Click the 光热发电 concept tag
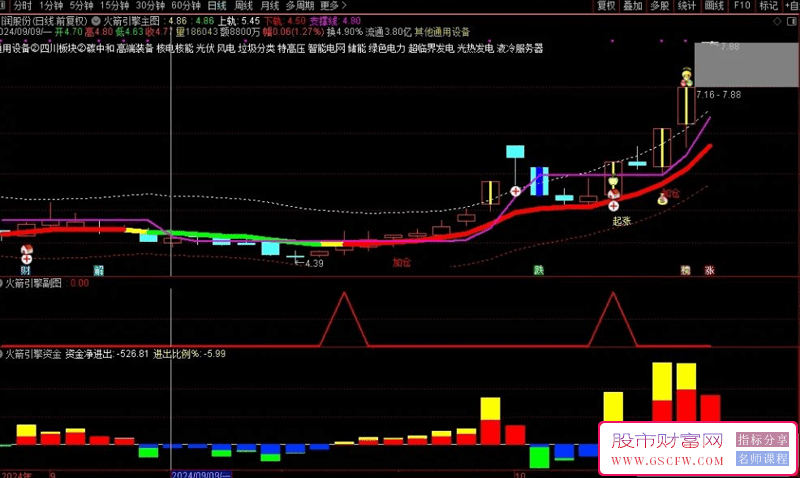This screenshot has width=800, height=478. (475, 48)
